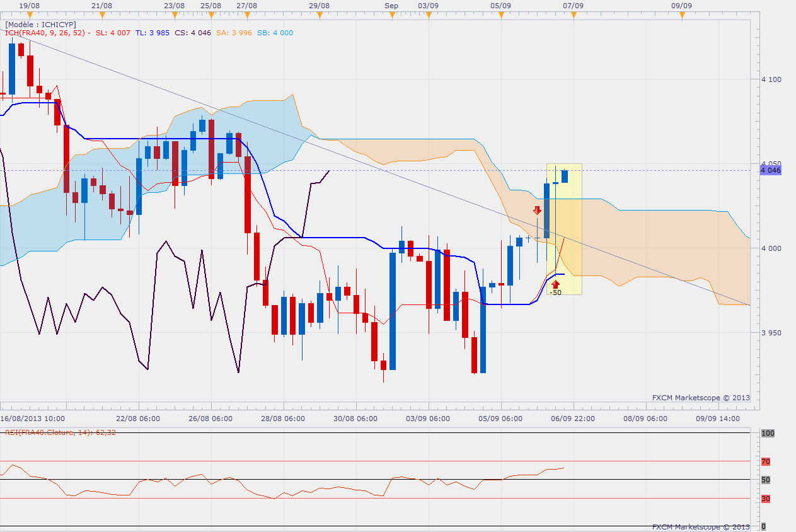Select the orange marker under the 23/08 date

(x=175, y=16)
